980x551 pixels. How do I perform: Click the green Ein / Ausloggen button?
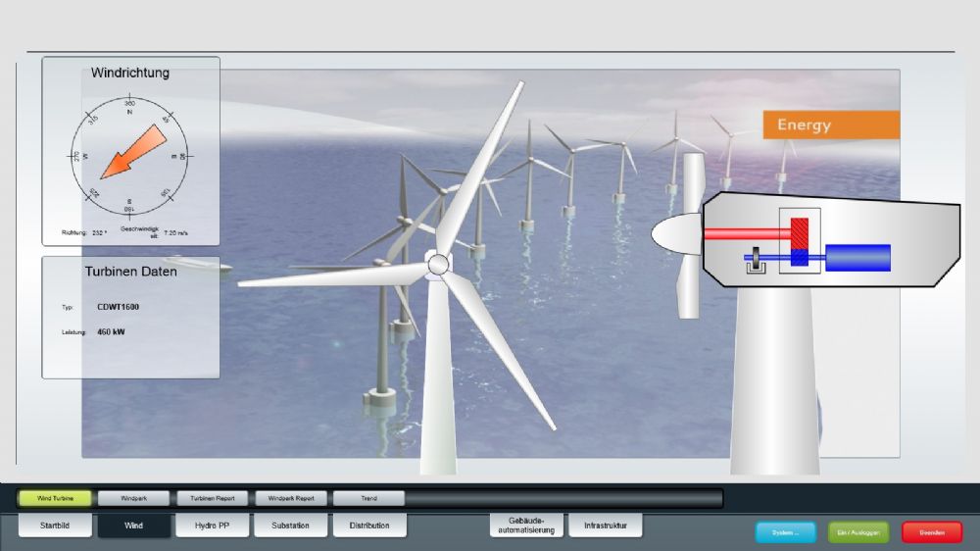pos(858,533)
